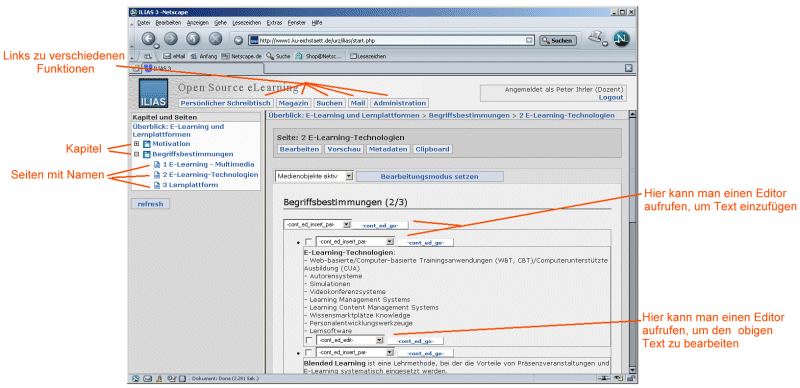Open the Medienobjekte aktiv dropdown
The image size is (800, 388).
314,176
